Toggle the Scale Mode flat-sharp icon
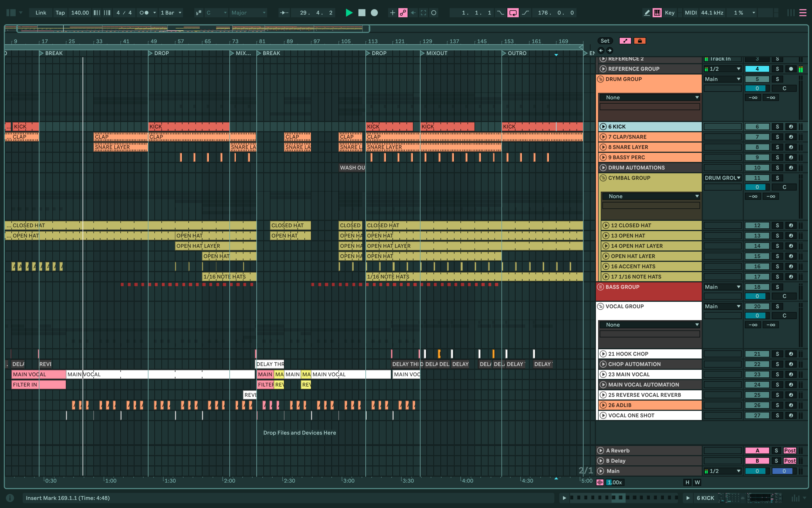This screenshot has height=508, width=812. point(198,13)
